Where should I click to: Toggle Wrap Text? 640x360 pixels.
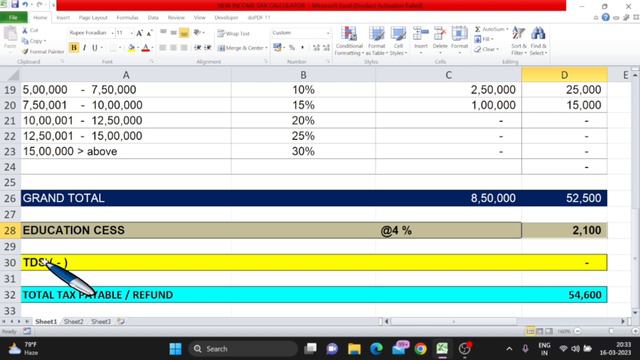(x=233, y=33)
